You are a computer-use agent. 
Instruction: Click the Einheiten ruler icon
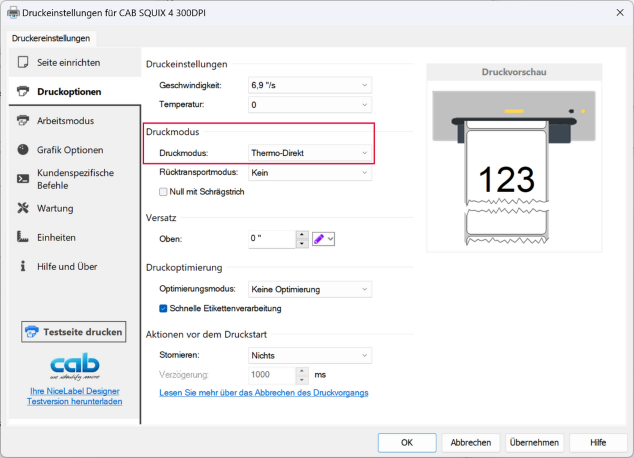[x=23, y=237]
